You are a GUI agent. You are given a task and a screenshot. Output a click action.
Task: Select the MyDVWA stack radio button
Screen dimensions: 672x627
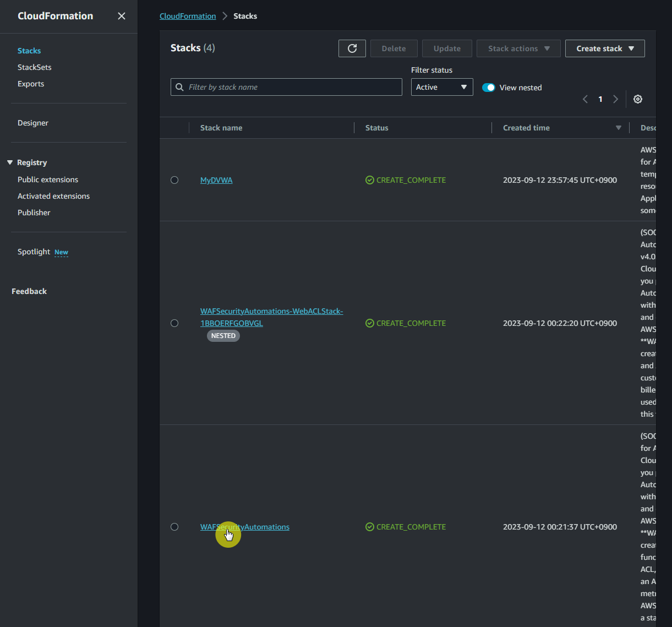(174, 180)
